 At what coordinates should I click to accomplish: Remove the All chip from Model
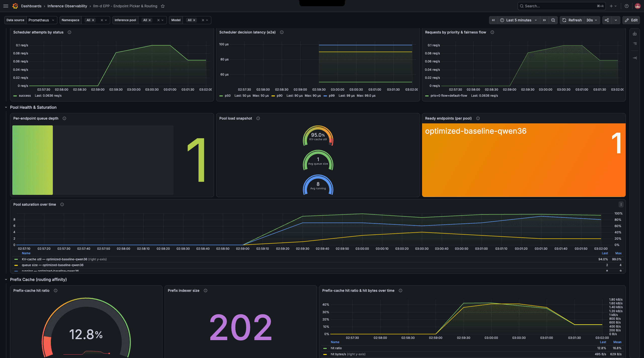pyautogui.click(x=194, y=20)
